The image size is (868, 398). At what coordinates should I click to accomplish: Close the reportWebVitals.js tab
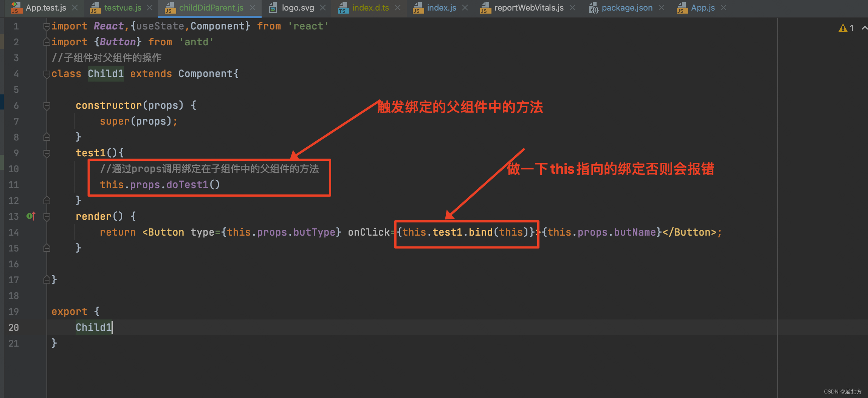pos(572,8)
